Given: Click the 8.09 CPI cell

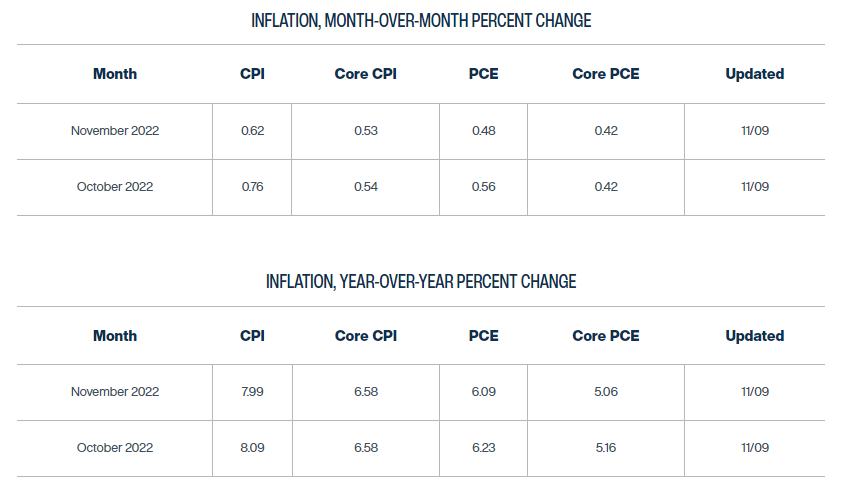Looking at the screenshot, I should pos(252,448).
